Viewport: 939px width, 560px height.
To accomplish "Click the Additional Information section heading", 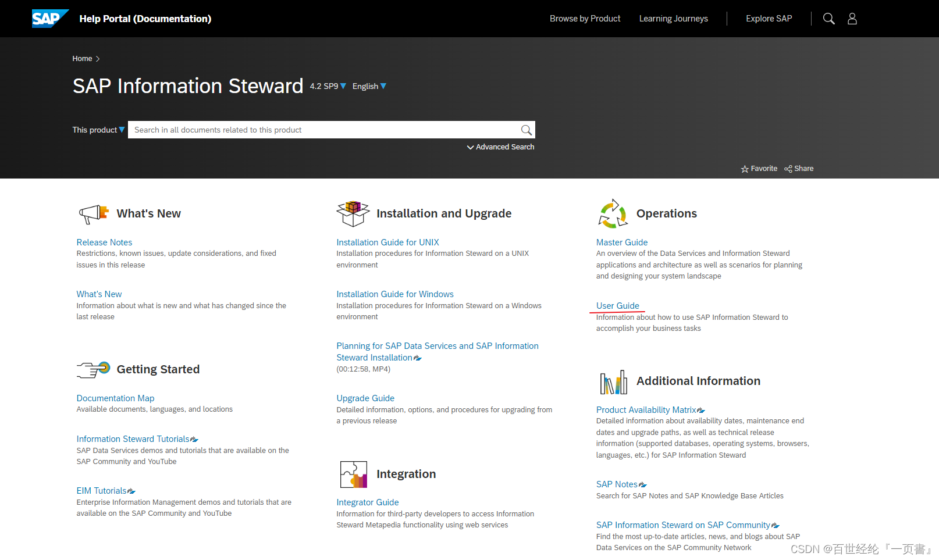I will click(698, 381).
